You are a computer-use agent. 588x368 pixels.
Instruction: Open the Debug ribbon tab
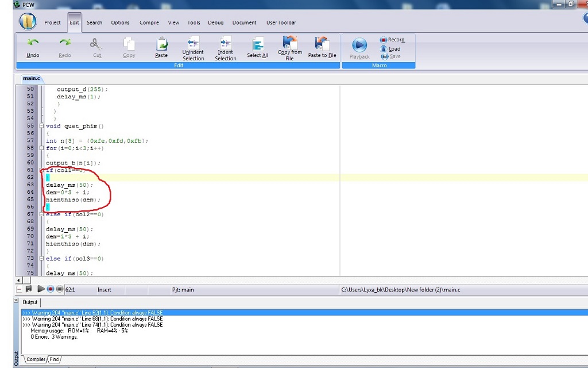click(216, 23)
